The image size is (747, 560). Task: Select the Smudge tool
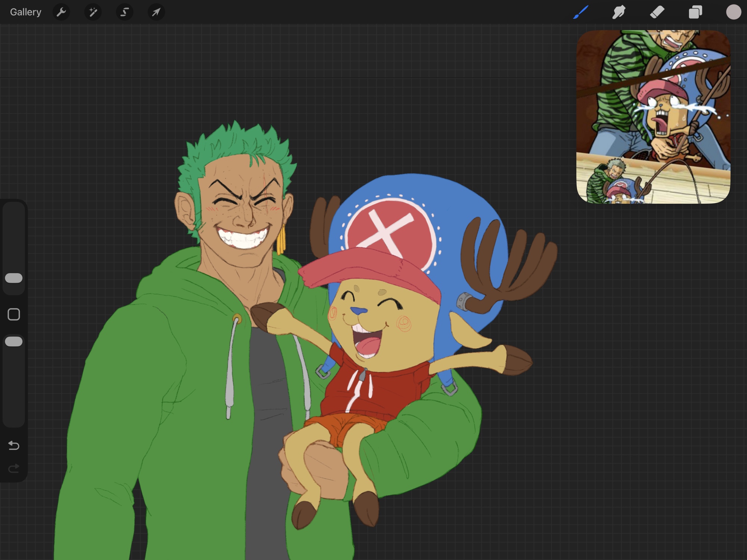[619, 12]
